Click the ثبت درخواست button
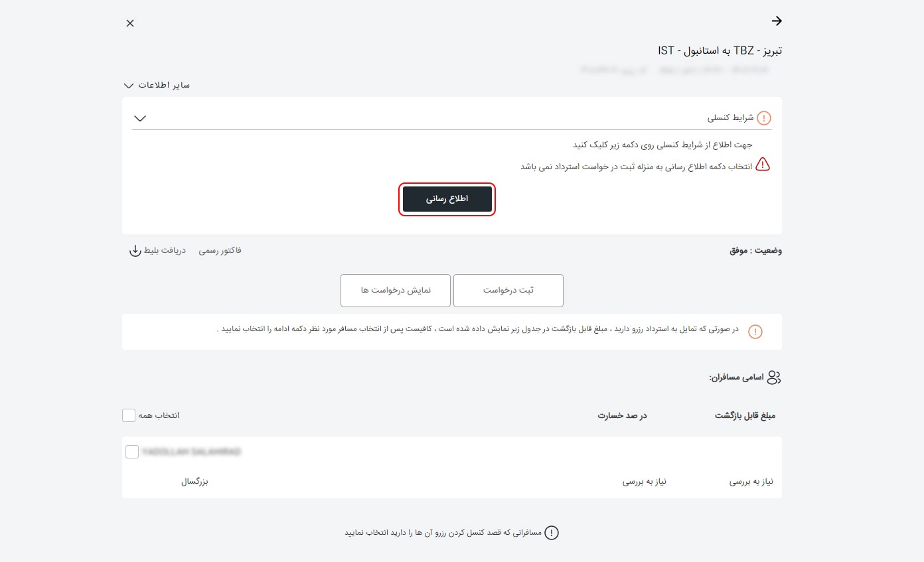 coord(508,290)
